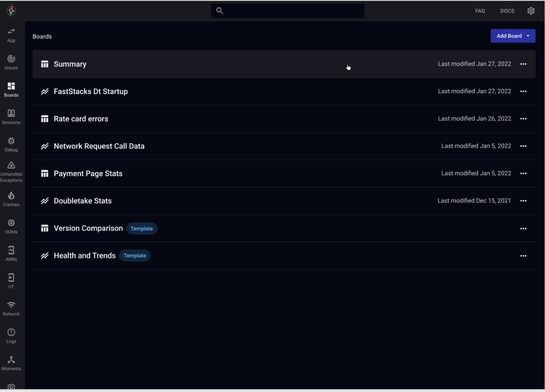545x392 pixels.
Task: Open the Debug section
Action: (11, 144)
